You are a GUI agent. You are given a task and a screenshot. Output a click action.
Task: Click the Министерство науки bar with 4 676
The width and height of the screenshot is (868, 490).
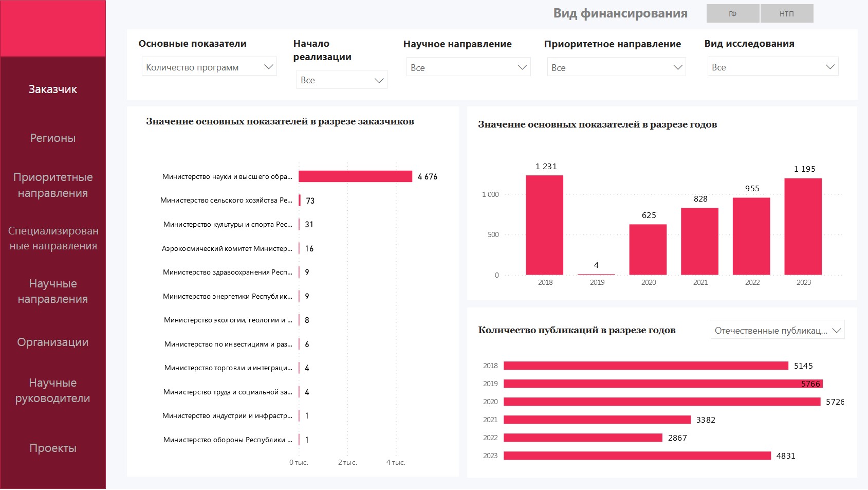pyautogui.click(x=355, y=176)
